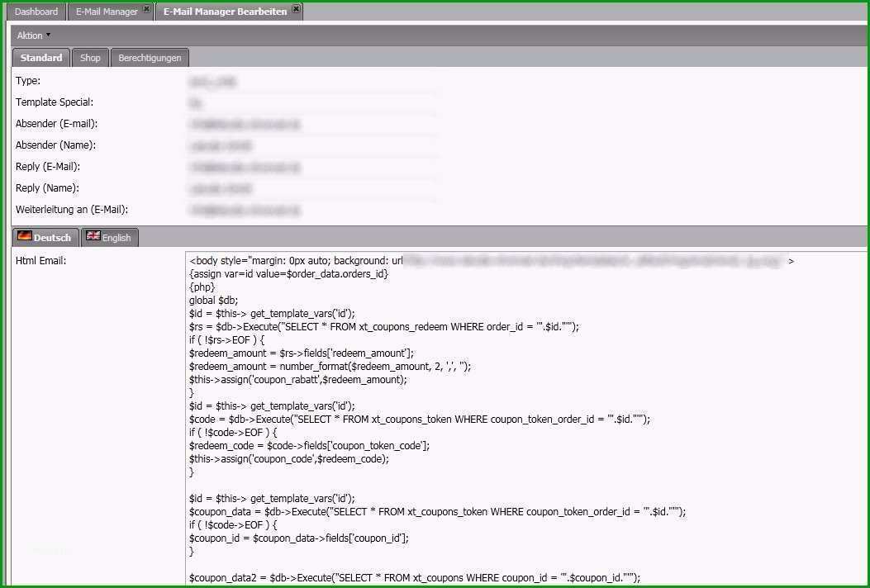Click the UK flag icon
Image resolution: width=870 pixels, height=588 pixels.
[93, 235]
